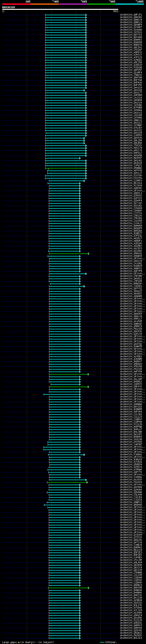The height and width of the screenshot is (644, 146).
Task: Click label UniRef100_Q5F470
Action: point(131,387)
